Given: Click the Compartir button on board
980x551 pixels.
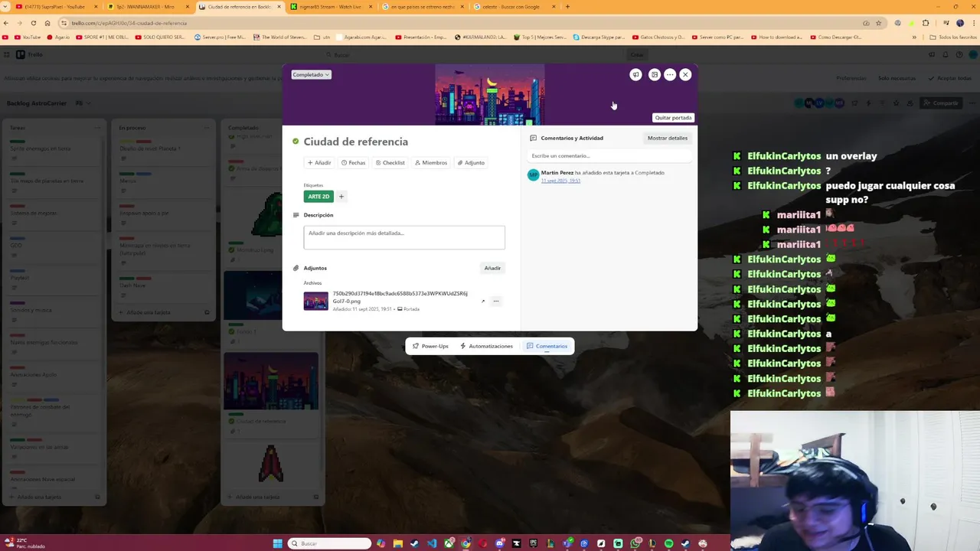Looking at the screenshot, I should pyautogui.click(x=941, y=103).
